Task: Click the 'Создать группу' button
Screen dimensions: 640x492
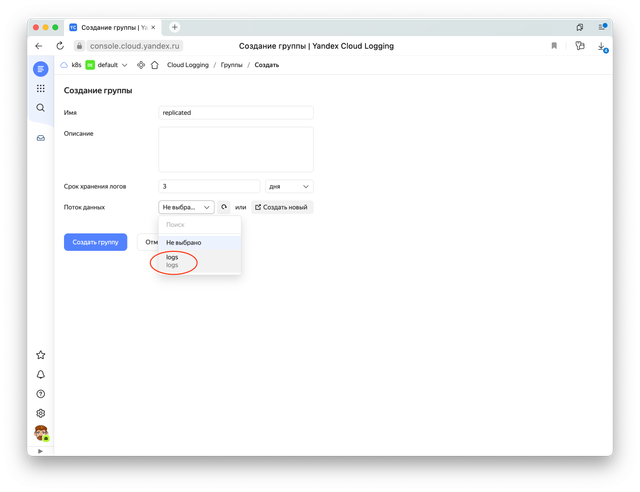Action: pyautogui.click(x=95, y=242)
